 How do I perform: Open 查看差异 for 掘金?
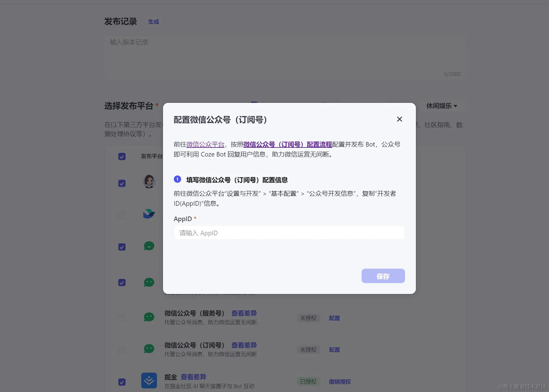pyautogui.click(x=193, y=377)
